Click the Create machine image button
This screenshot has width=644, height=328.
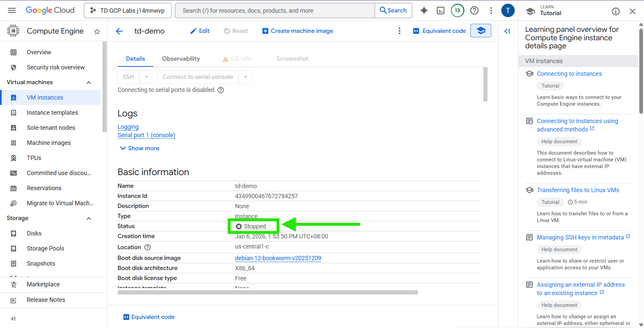(x=297, y=31)
